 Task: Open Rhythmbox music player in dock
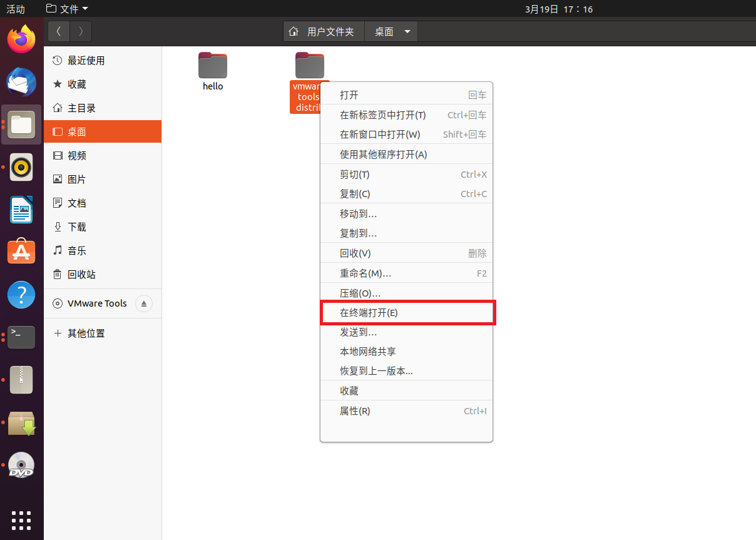[x=21, y=167]
